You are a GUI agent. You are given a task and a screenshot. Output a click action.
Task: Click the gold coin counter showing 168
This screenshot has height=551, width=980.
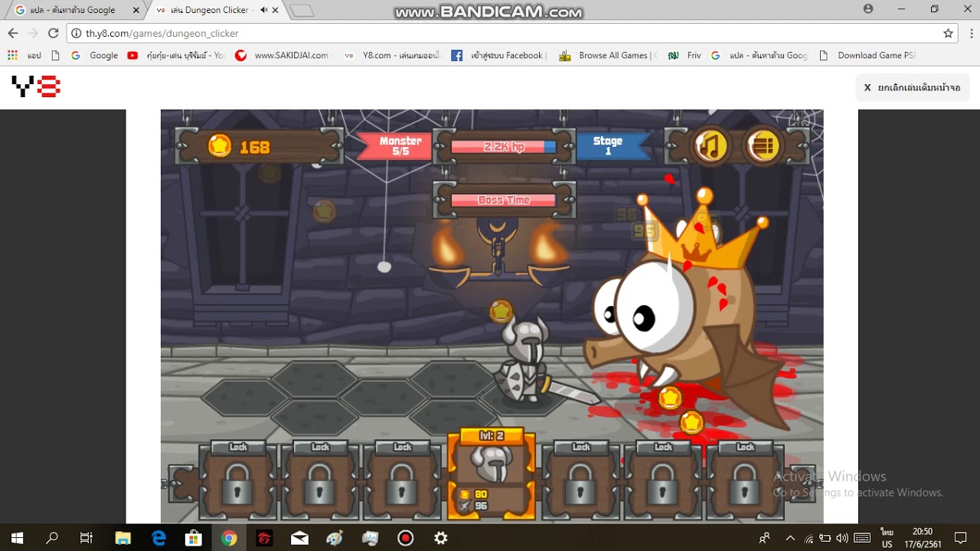click(x=258, y=146)
